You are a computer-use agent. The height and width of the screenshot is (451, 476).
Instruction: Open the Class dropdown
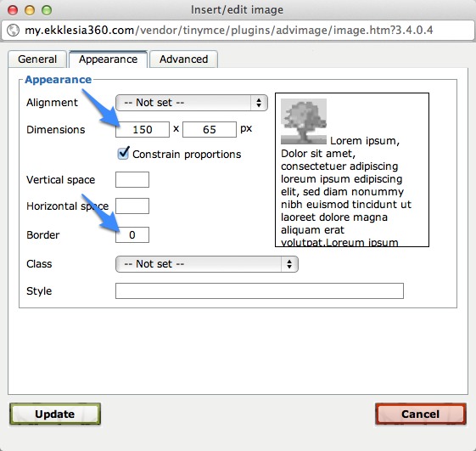click(207, 264)
